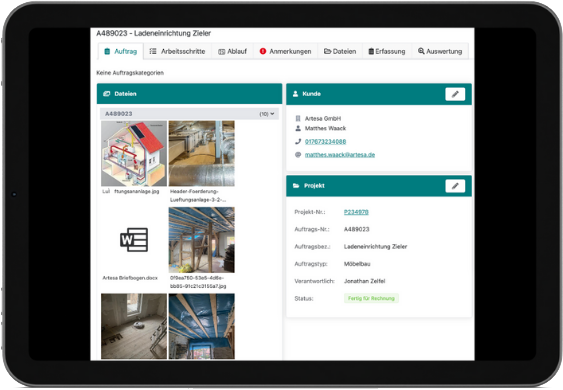Screen dimensions: 563x390
Task: Click the clipboard icon on Erfassung tab
Action: click(x=371, y=51)
